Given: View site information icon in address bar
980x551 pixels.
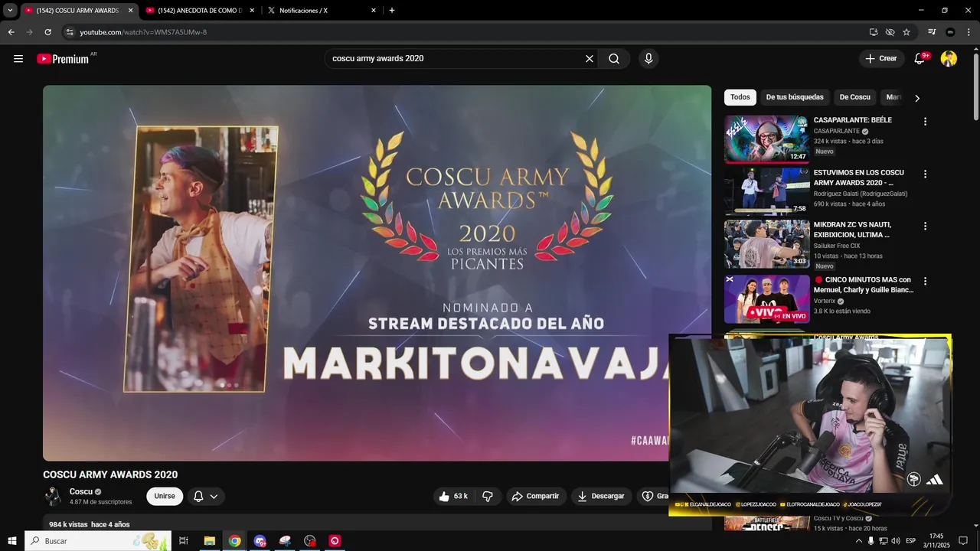Looking at the screenshot, I should pos(70,32).
